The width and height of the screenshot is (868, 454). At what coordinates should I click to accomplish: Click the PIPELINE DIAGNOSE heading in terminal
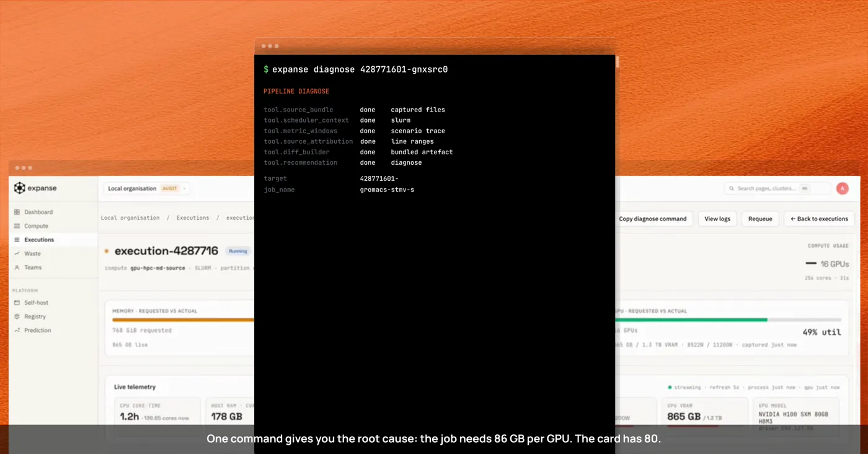[296, 92]
